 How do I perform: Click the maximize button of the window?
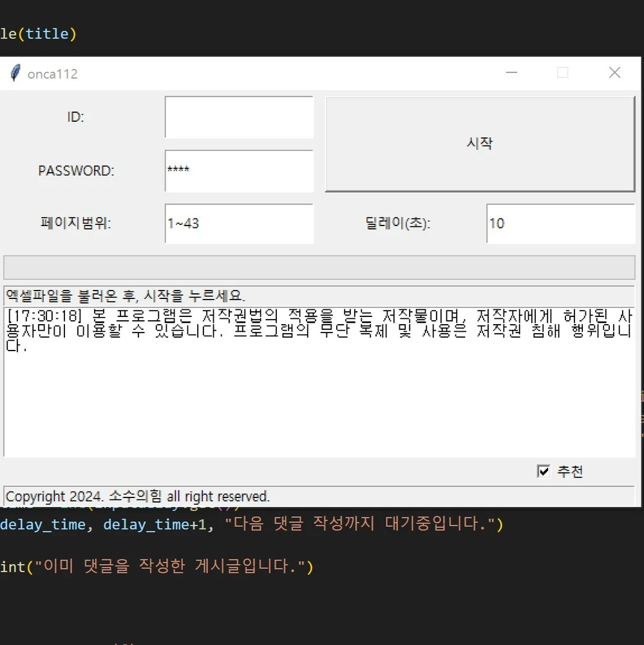click(x=563, y=73)
